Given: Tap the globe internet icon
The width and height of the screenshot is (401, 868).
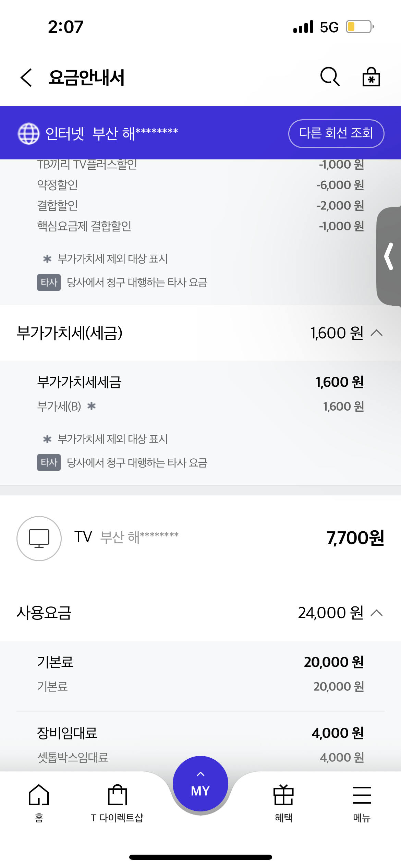Looking at the screenshot, I should 29,133.
